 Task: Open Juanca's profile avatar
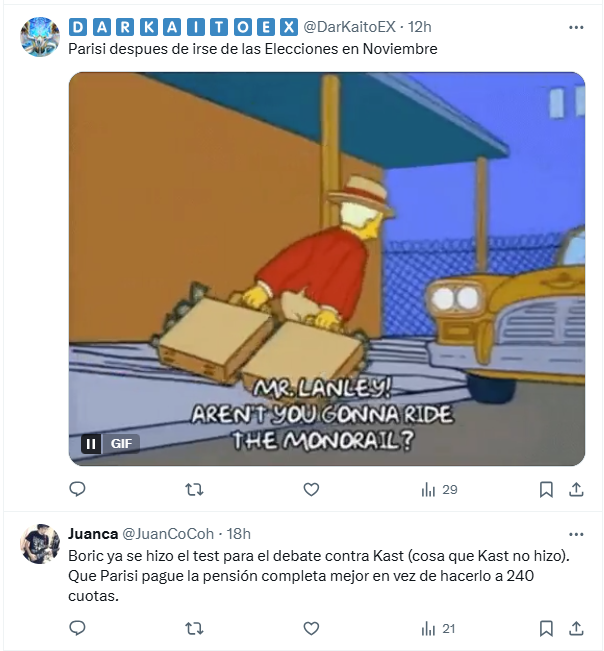click(x=40, y=543)
